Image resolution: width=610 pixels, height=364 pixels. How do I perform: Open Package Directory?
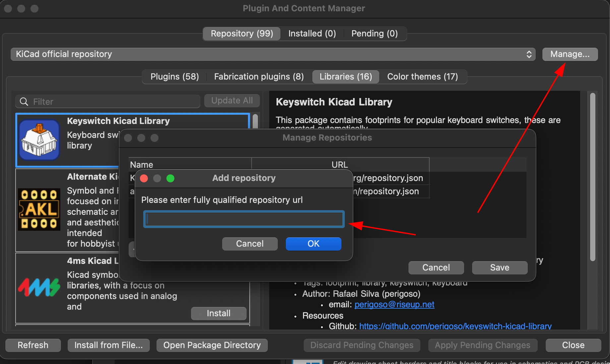pyautogui.click(x=212, y=345)
